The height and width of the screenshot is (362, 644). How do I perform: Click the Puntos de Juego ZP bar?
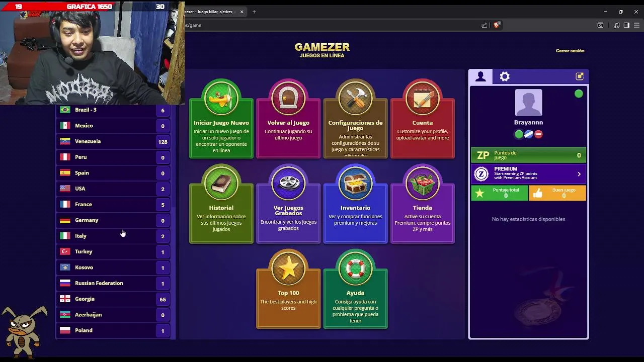[528, 155]
